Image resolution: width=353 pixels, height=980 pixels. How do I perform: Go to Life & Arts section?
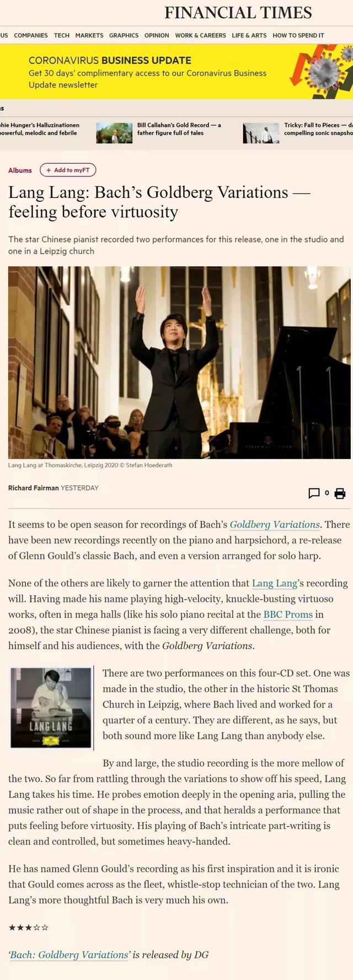[x=249, y=35]
